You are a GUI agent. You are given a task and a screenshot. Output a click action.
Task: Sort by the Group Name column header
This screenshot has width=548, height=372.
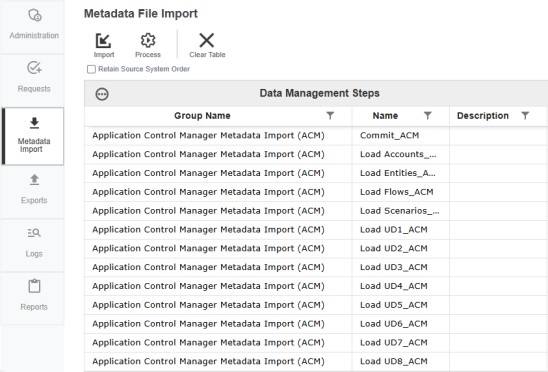coord(202,116)
